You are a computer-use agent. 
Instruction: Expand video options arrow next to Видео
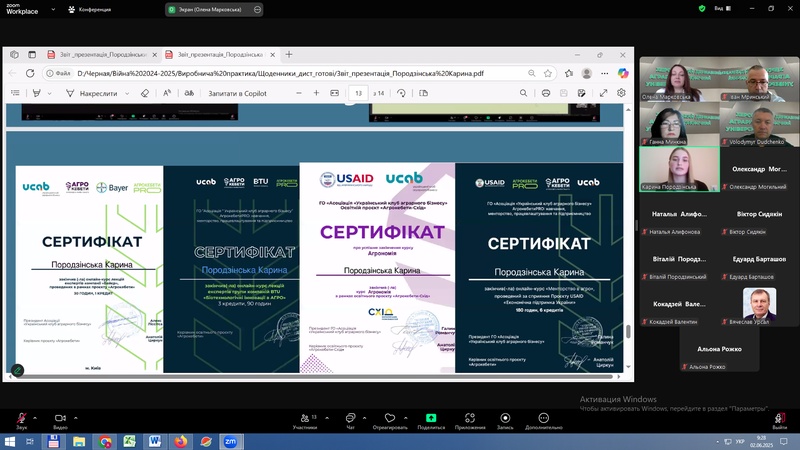76,418
